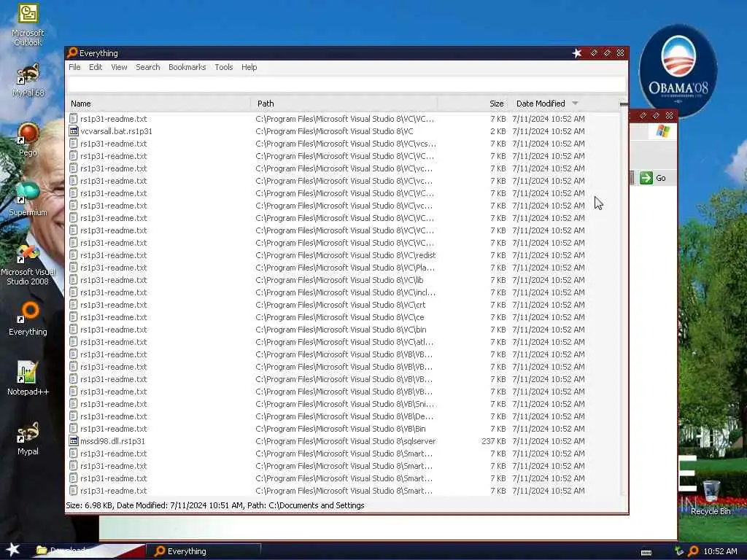Launch the Mypal desktop shortcut

click(x=28, y=438)
